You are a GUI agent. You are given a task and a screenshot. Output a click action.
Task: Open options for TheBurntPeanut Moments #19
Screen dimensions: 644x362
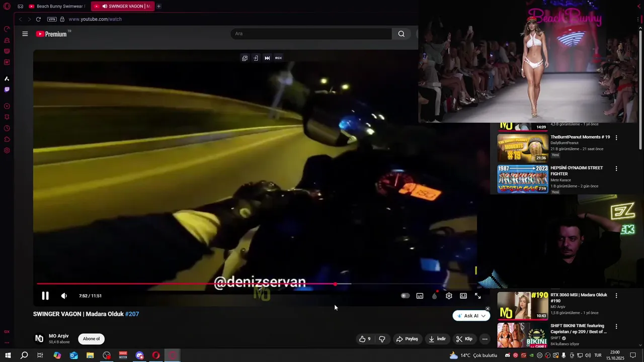click(x=616, y=138)
